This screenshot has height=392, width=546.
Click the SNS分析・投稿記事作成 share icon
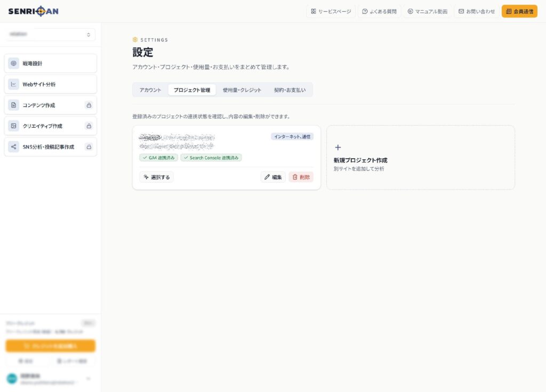coord(13,147)
